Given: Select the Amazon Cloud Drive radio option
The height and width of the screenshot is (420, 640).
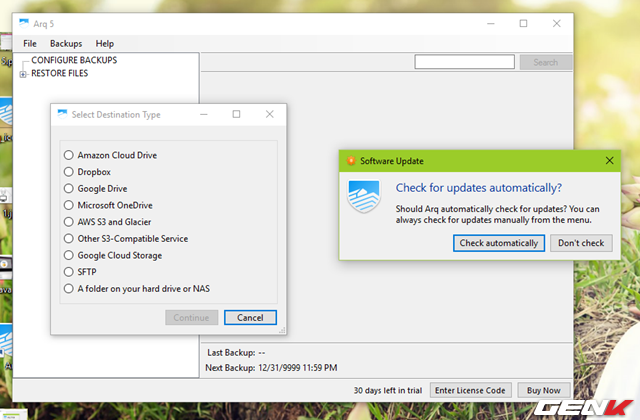Looking at the screenshot, I should (69, 155).
